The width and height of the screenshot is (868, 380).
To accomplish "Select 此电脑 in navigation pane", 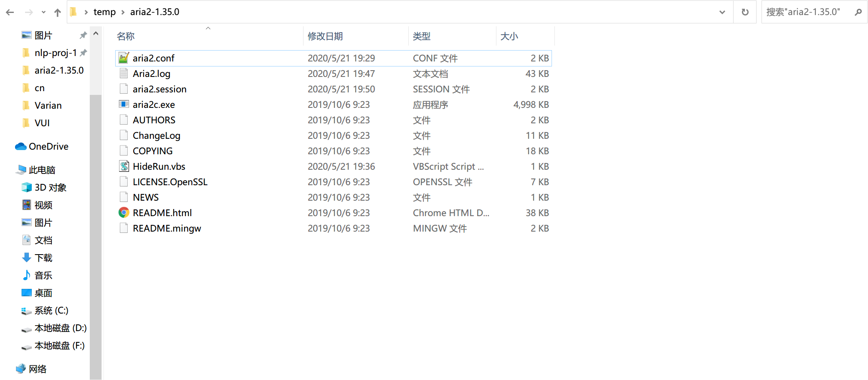I will pos(42,170).
